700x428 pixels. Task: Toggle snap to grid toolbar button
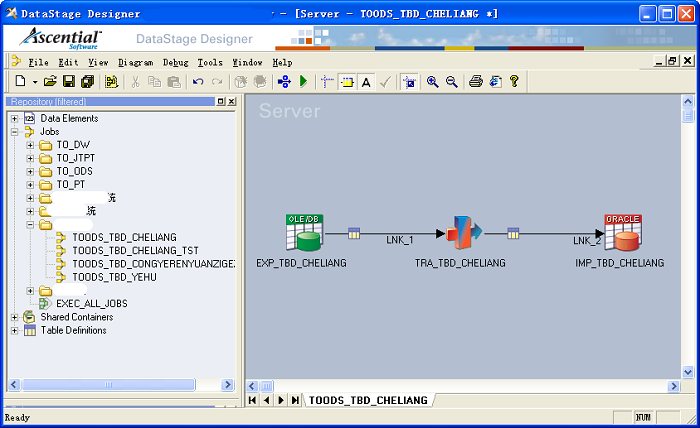[409, 81]
